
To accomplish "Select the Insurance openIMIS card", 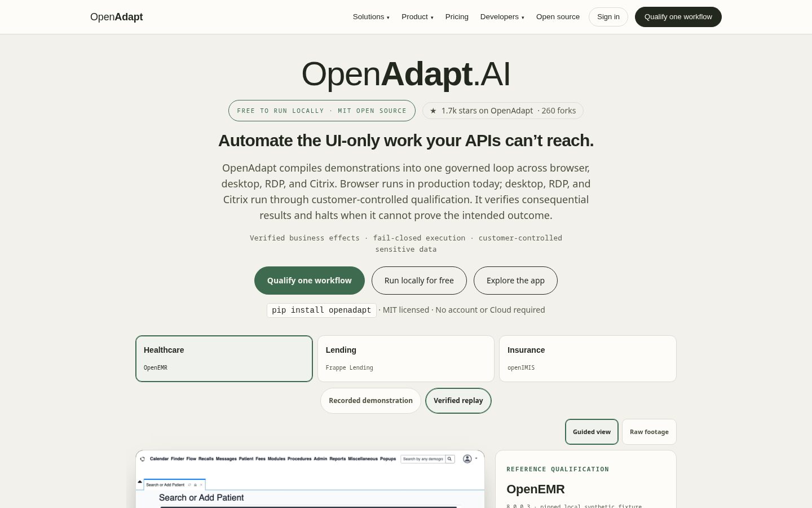I will (x=588, y=359).
